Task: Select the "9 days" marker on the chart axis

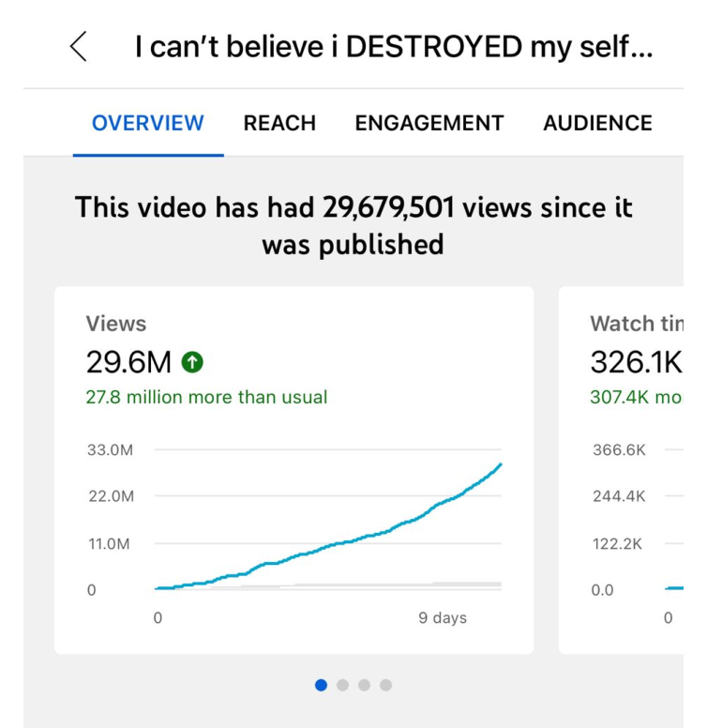Action: point(443,618)
